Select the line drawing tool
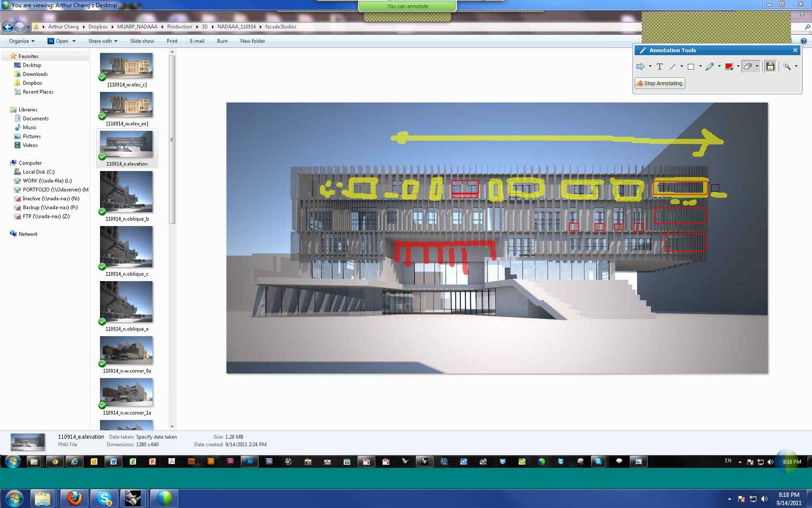 pyautogui.click(x=672, y=67)
